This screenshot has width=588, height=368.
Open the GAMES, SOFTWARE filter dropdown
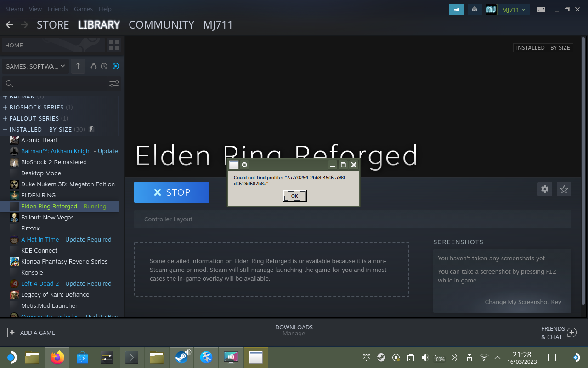pos(35,66)
